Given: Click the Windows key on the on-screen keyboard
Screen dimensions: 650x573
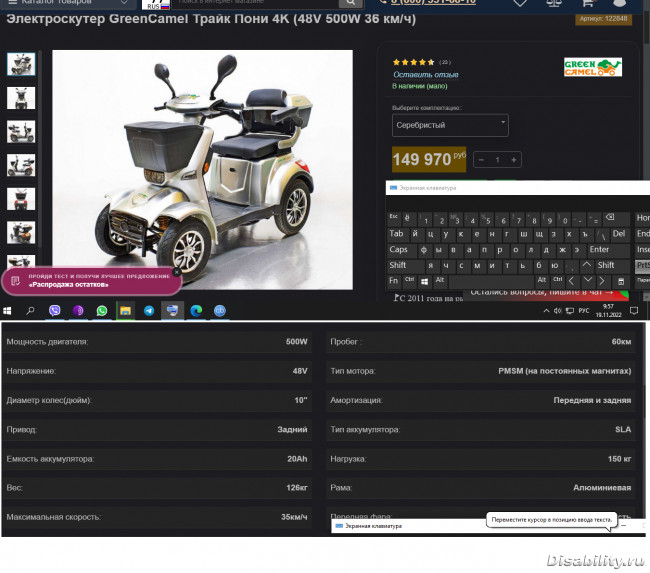Looking at the screenshot, I should pyautogui.click(x=424, y=282).
